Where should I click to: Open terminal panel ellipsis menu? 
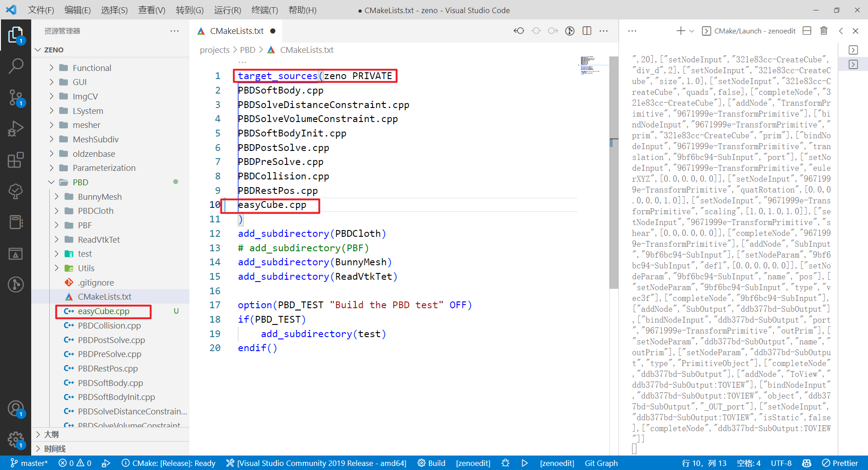pyautogui.click(x=632, y=31)
